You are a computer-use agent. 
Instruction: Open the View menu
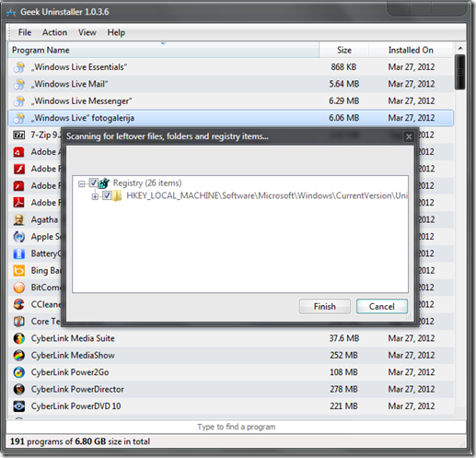pos(87,32)
